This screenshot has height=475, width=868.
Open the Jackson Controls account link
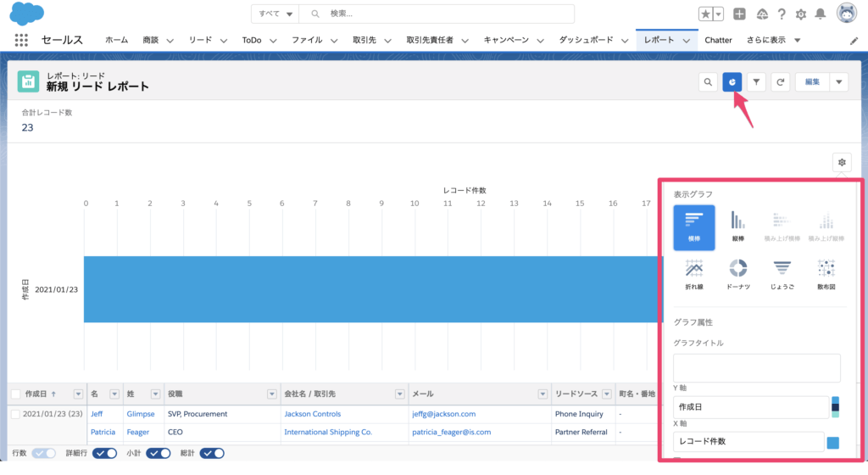click(312, 414)
